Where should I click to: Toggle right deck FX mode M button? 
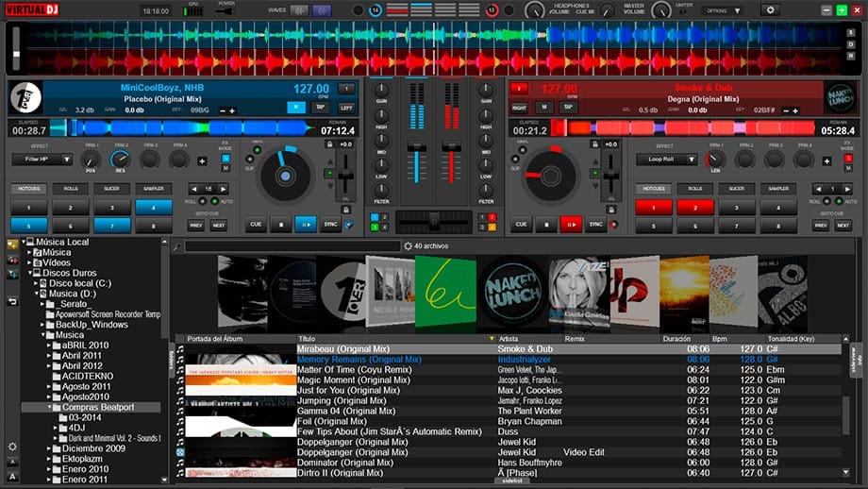[847, 168]
